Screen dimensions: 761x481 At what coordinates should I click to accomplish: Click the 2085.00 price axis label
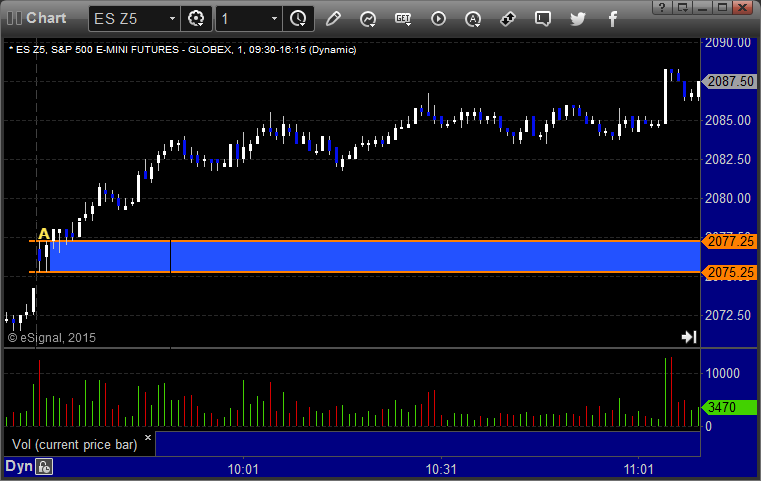point(728,120)
